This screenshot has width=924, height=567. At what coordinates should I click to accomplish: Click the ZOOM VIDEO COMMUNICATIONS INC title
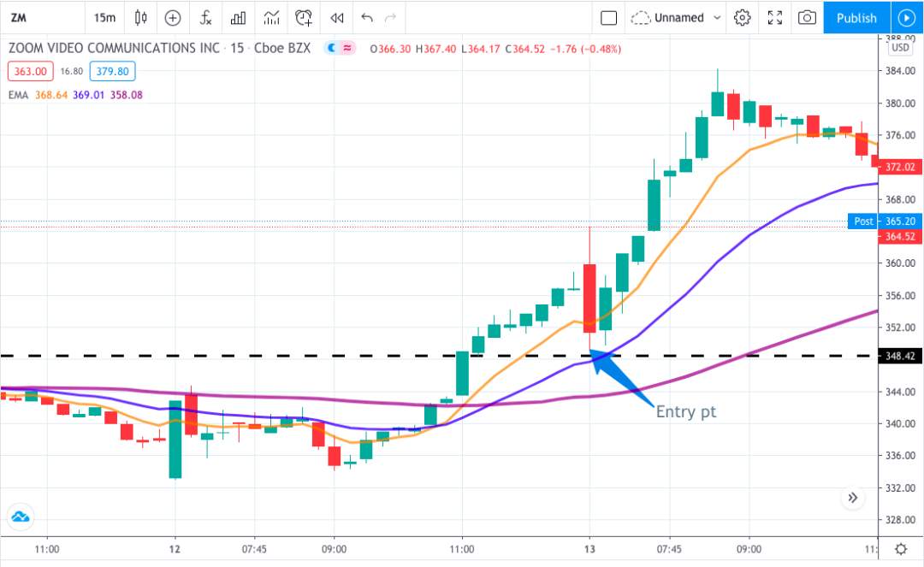pos(114,48)
